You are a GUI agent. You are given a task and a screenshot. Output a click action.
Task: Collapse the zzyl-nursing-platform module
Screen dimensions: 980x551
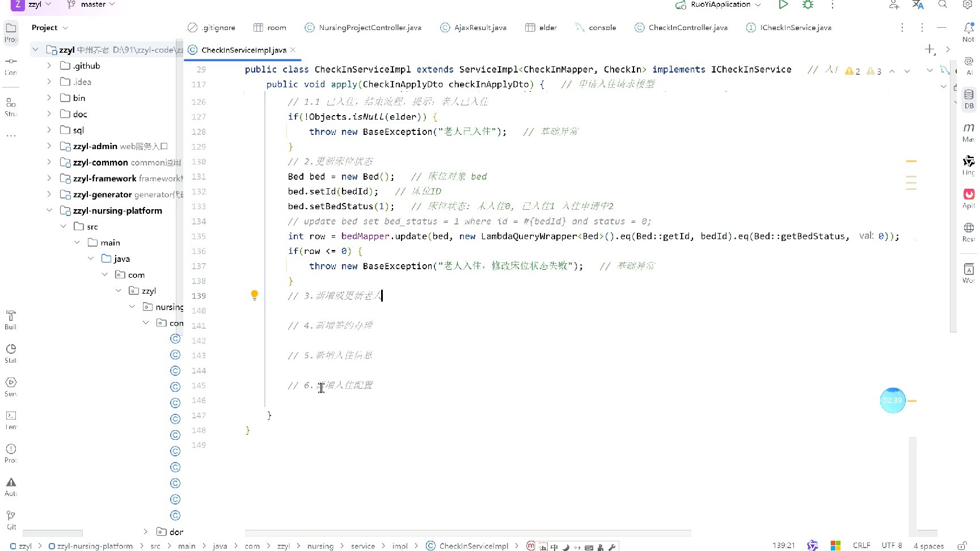(x=49, y=210)
